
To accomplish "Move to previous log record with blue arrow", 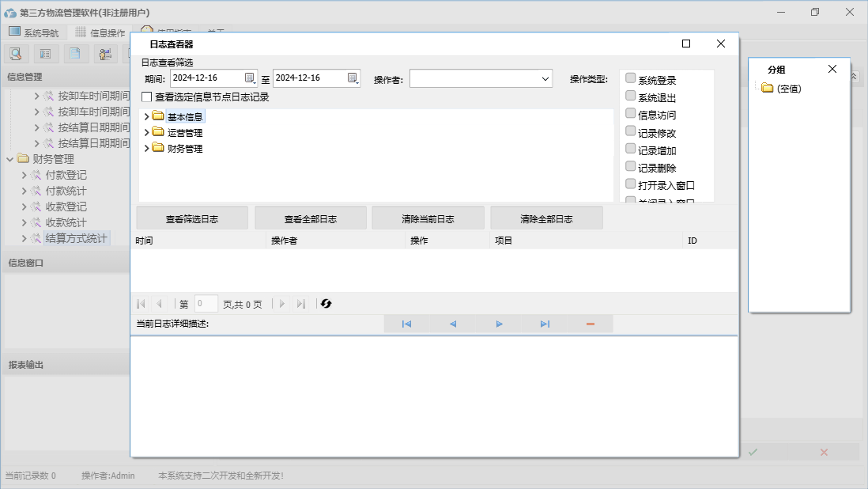I will pos(453,324).
